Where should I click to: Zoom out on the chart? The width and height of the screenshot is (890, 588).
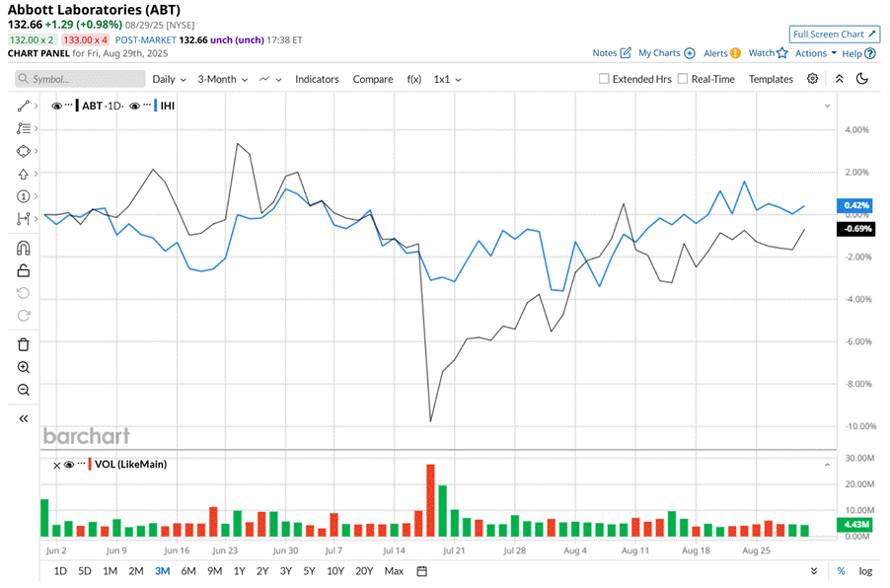(24, 390)
